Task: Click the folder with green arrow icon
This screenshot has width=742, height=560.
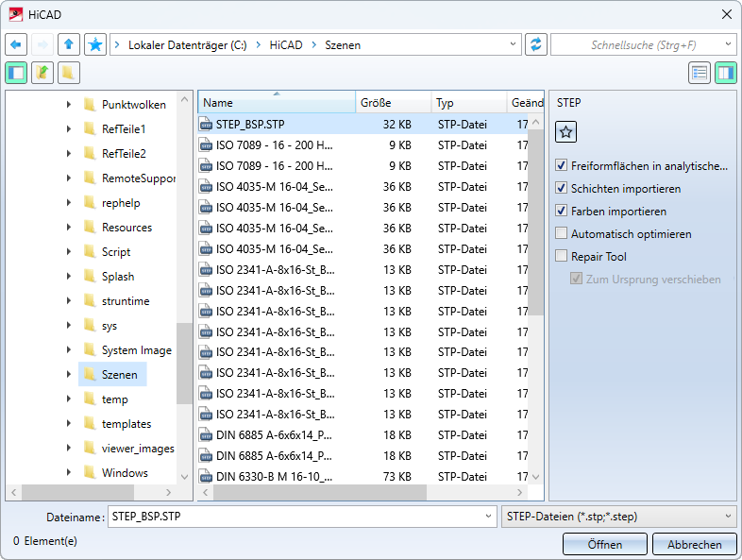Action: coord(42,73)
